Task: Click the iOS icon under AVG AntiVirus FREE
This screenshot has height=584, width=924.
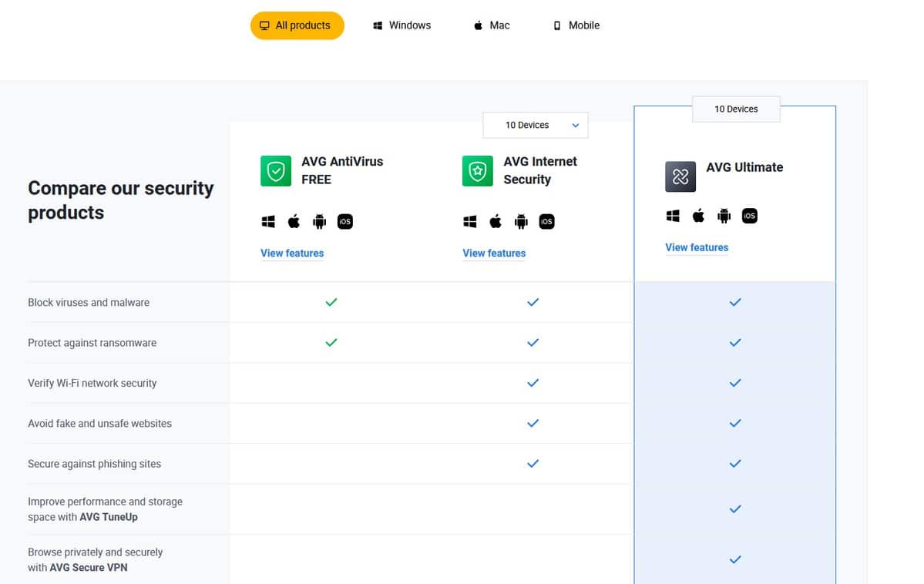Action: (344, 222)
